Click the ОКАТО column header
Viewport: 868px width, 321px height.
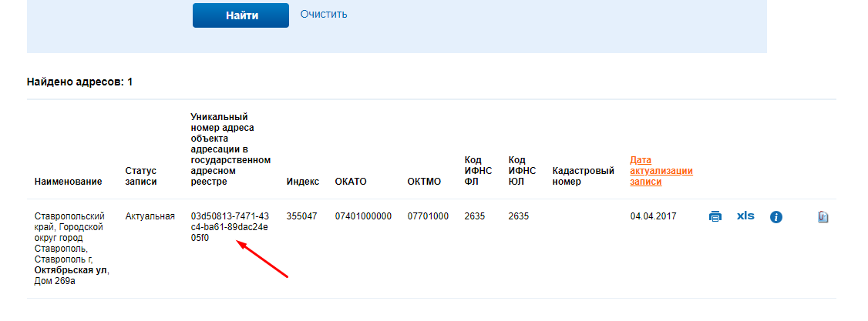[x=351, y=182]
